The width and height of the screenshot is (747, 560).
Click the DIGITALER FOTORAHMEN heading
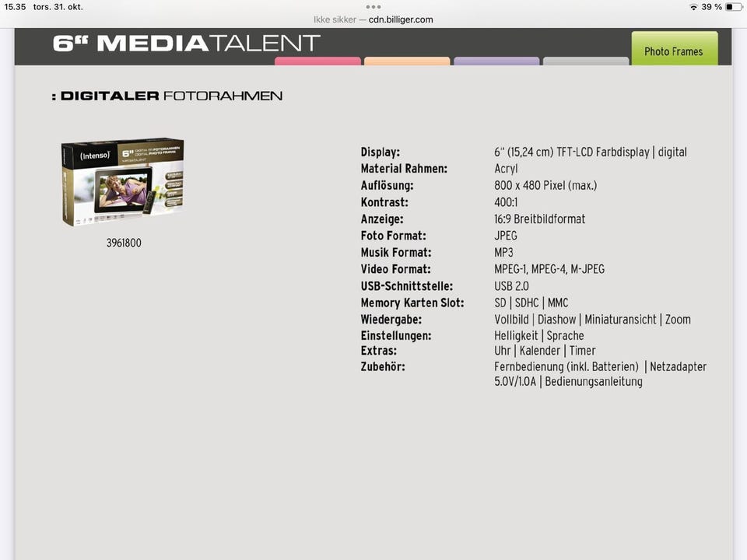point(167,96)
